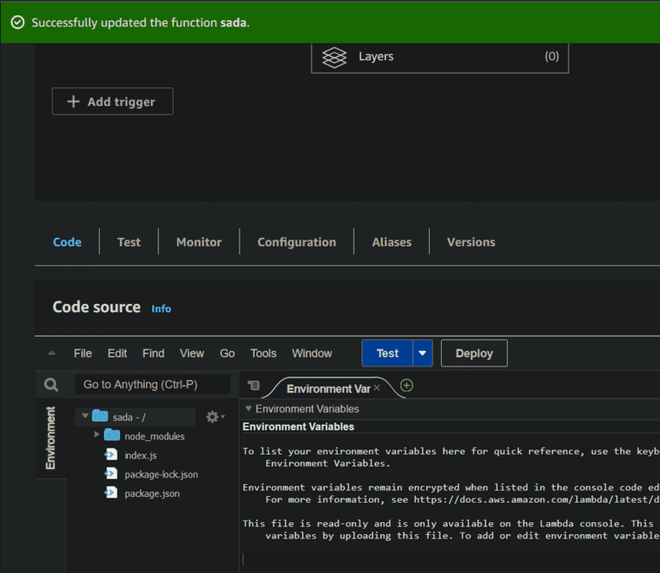Click the Layers stack icon
The height and width of the screenshot is (573, 660).
(x=334, y=57)
